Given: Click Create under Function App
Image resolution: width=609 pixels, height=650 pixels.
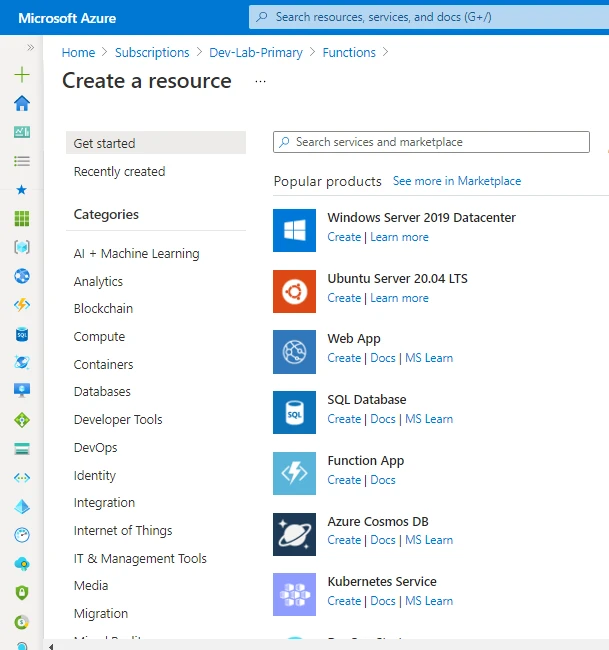Looking at the screenshot, I should [x=344, y=480].
